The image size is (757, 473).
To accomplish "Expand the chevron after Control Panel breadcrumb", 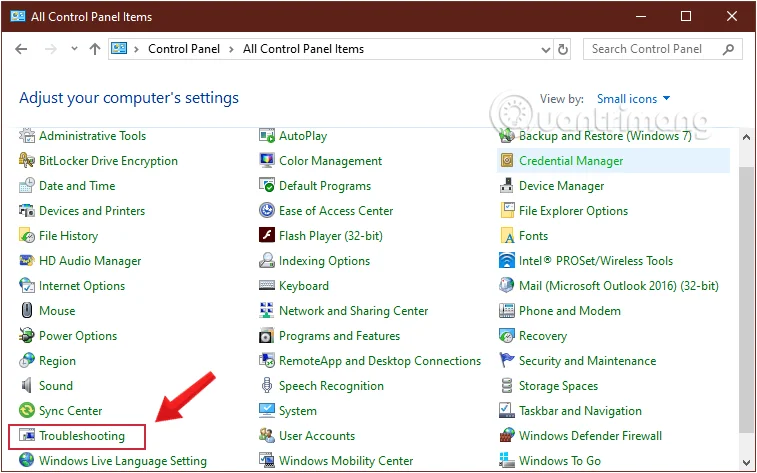I will tap(231, 49).
